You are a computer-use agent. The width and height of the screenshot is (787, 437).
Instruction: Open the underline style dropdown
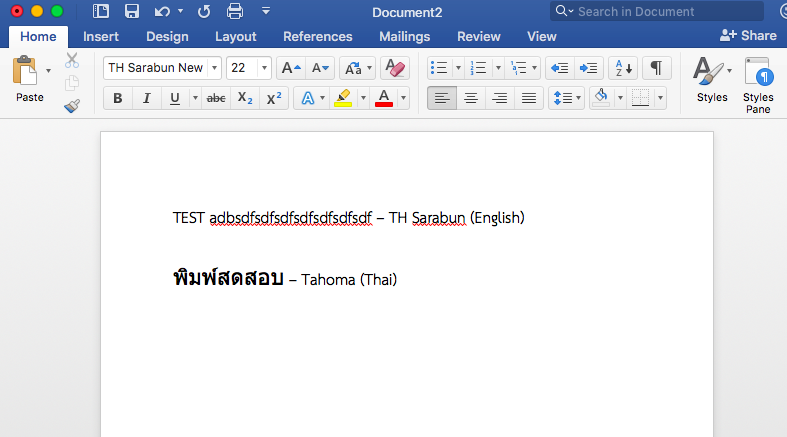click(195, 98)
